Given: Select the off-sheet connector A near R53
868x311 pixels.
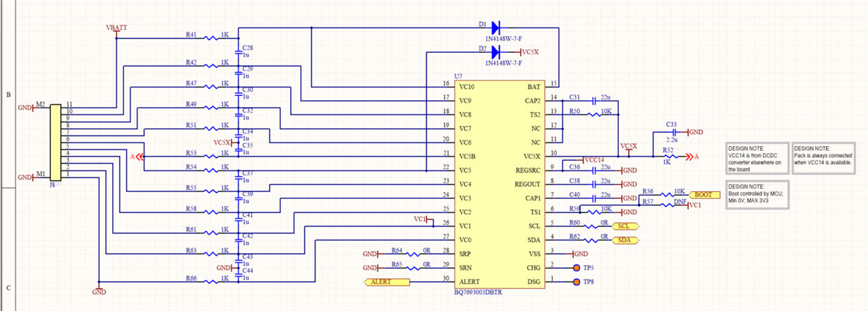Looking at the screenshot, I should tap(138, 157).
